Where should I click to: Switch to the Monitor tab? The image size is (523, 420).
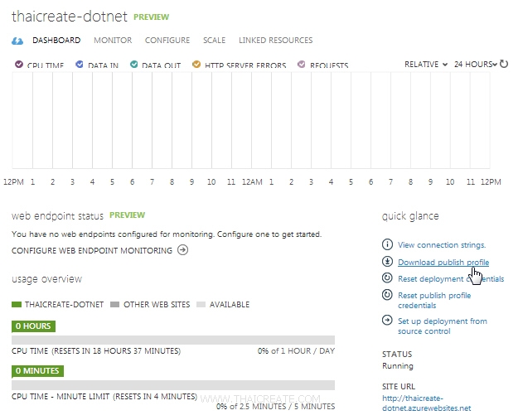tap(113, 41)
